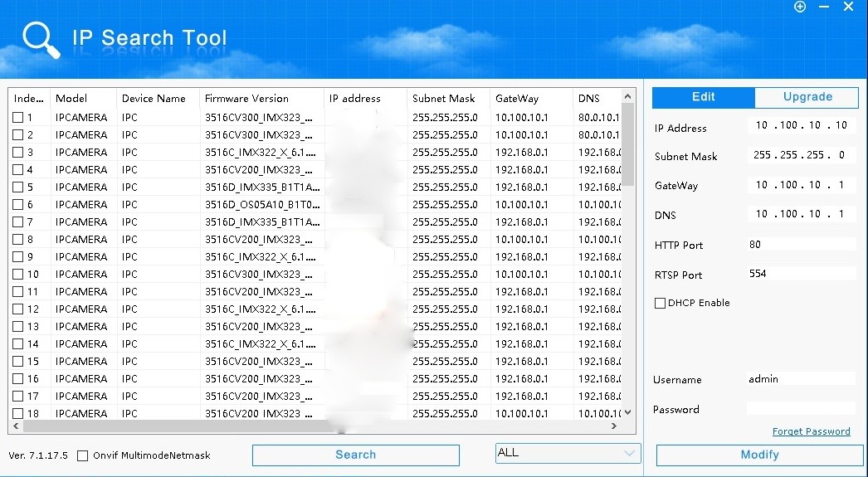Click the horizontal scrollbar thumb of device list

[x=183, y=426]
